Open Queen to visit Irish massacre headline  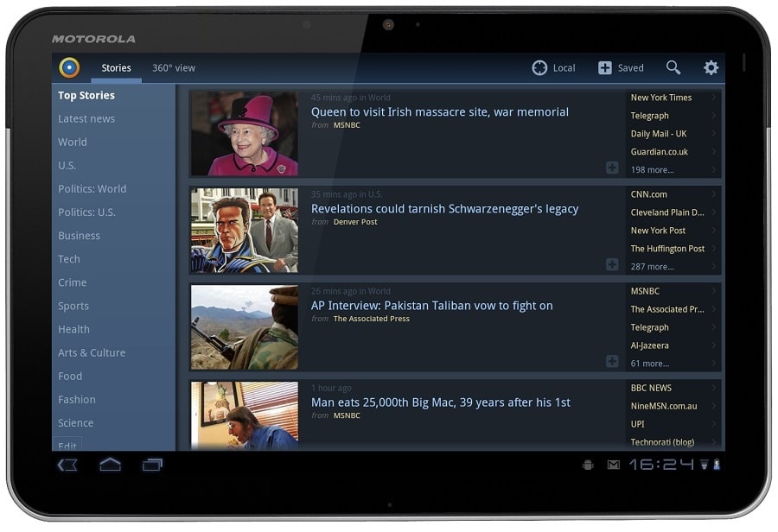pyautogui.click(x=440, y=112)
